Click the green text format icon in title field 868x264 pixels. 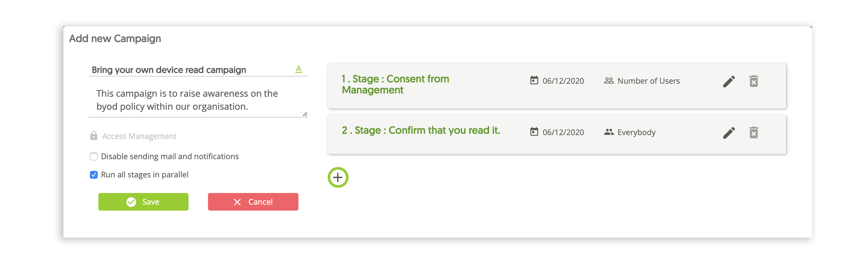pos(299,69)
